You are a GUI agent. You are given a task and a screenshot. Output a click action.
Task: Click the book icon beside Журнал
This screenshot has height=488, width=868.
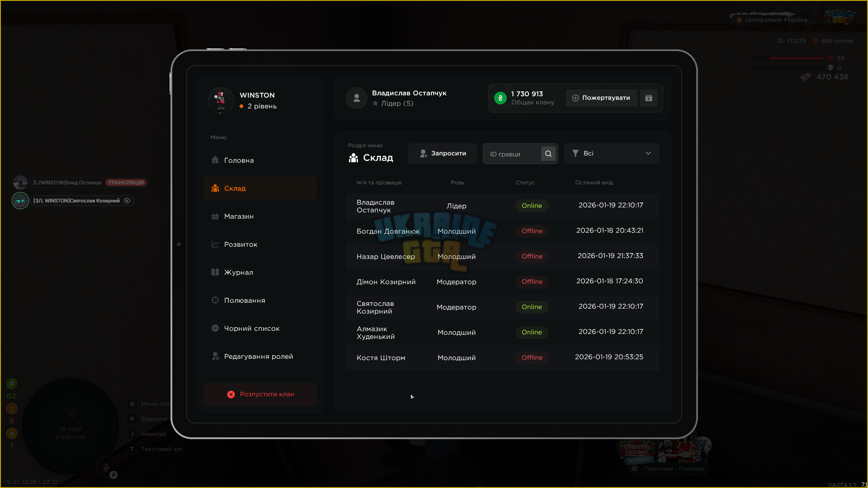[215, 272]
